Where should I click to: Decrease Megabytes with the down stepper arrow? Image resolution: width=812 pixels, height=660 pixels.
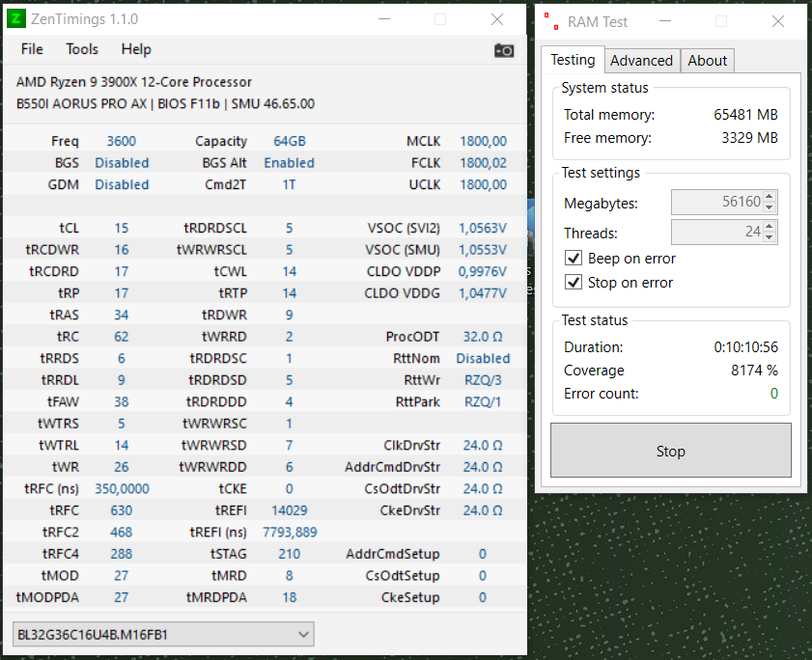coord(769,207)
